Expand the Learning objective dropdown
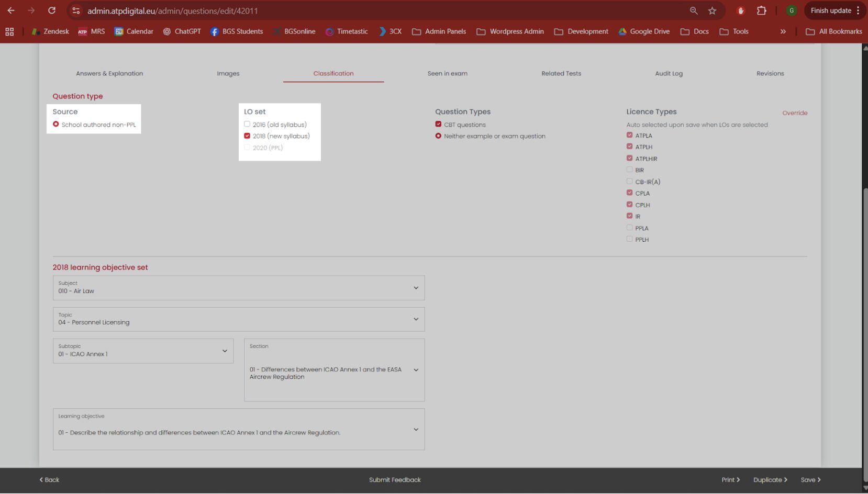 point(239,429)
